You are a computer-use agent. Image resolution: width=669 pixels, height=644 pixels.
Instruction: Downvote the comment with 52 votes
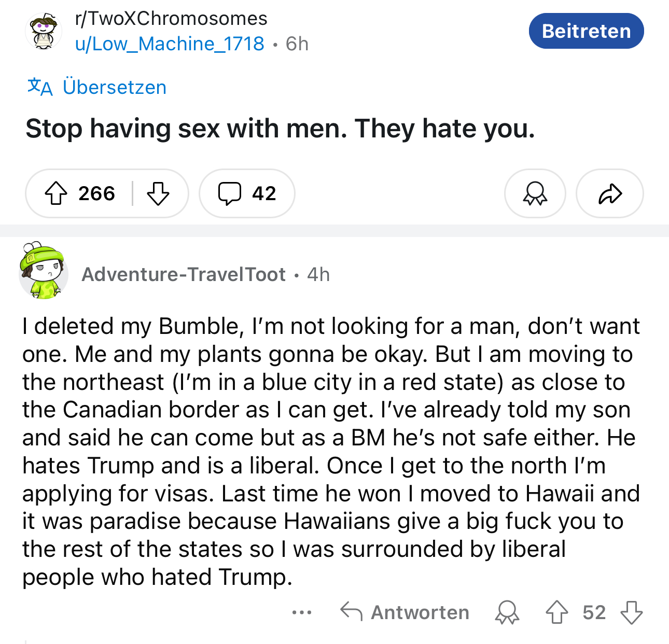click(x=631, y=612)
